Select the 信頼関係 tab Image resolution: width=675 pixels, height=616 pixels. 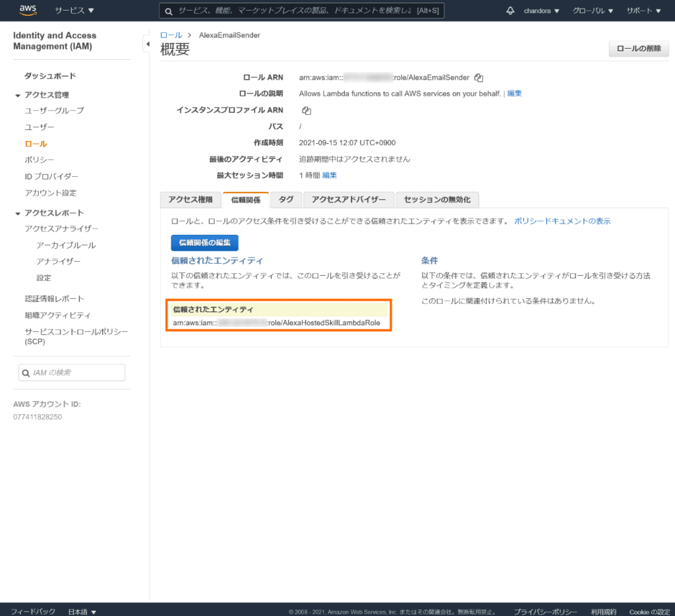(246, 200)
